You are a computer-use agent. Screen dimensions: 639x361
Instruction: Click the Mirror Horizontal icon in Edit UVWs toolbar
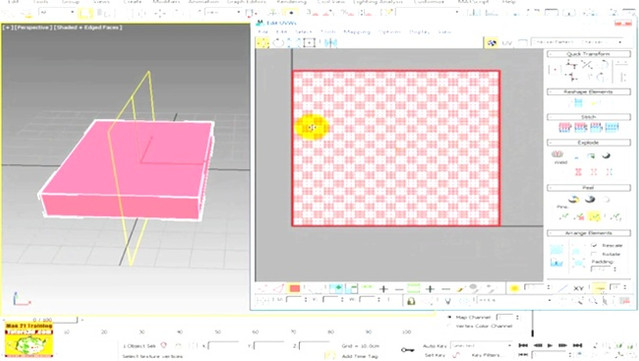[x=331, y=42]
